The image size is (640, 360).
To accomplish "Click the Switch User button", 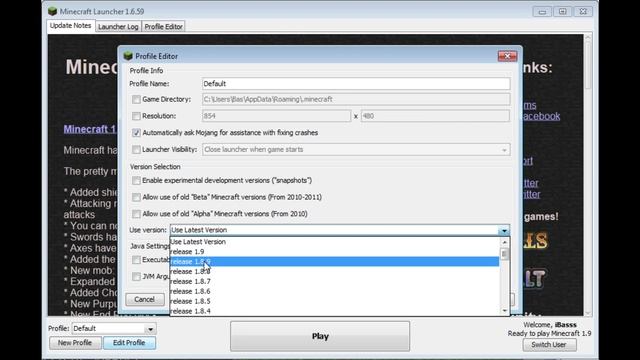I will point(549,344).
